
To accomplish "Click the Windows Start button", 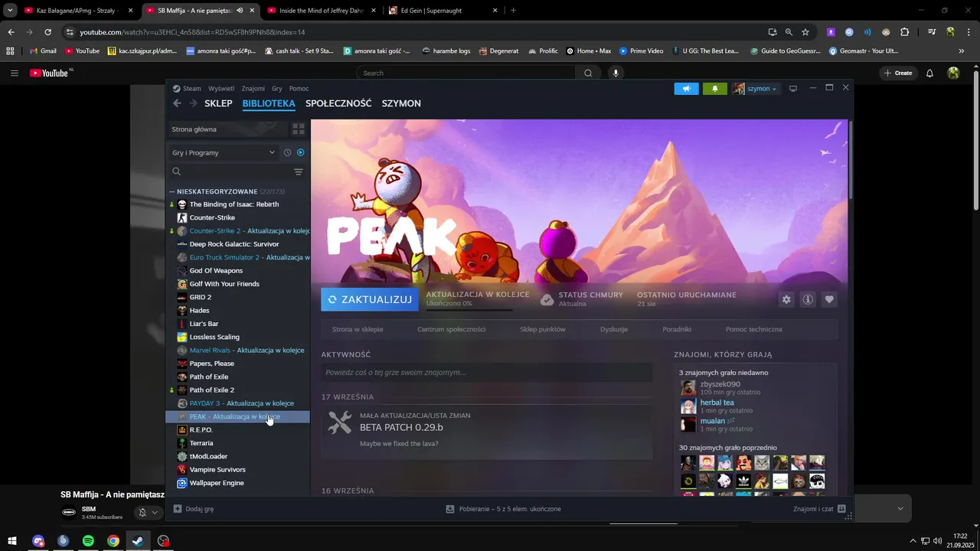I will pos(12,541).
